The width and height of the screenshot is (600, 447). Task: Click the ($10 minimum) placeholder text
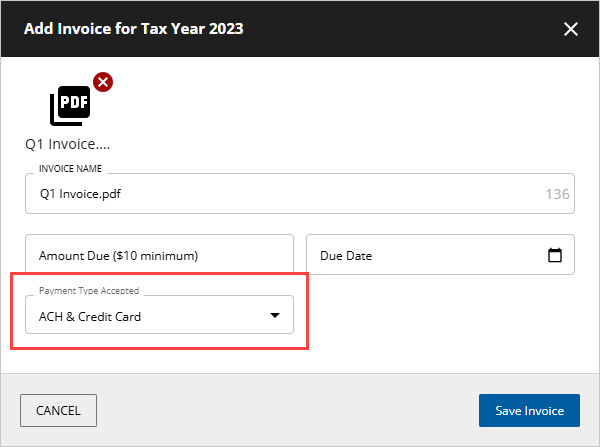click(155, 255)
